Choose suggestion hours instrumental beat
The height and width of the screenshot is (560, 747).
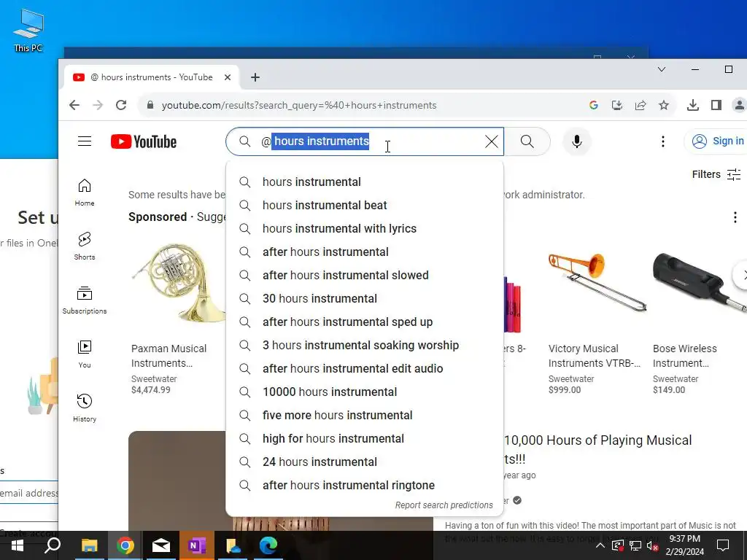coord(365,205)
